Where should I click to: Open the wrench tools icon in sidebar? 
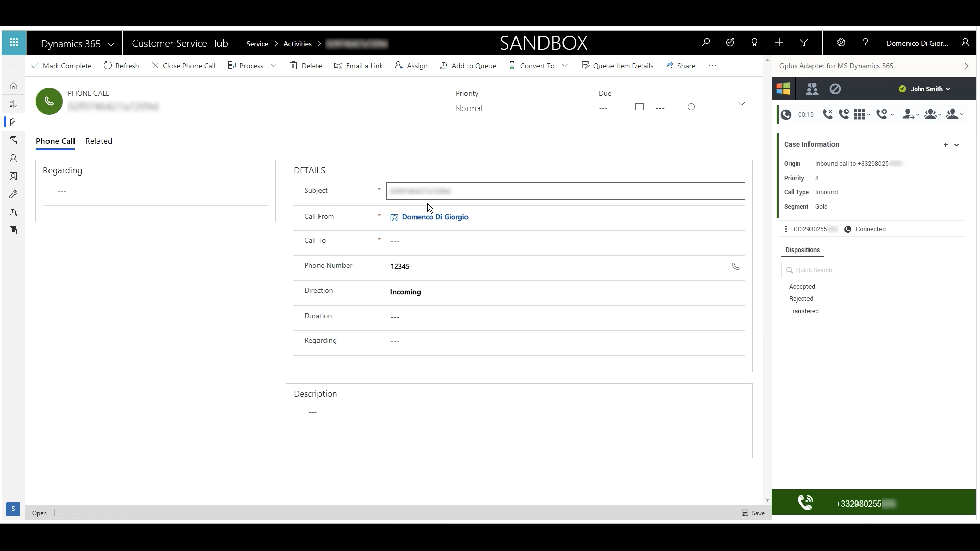click(14, 194)
